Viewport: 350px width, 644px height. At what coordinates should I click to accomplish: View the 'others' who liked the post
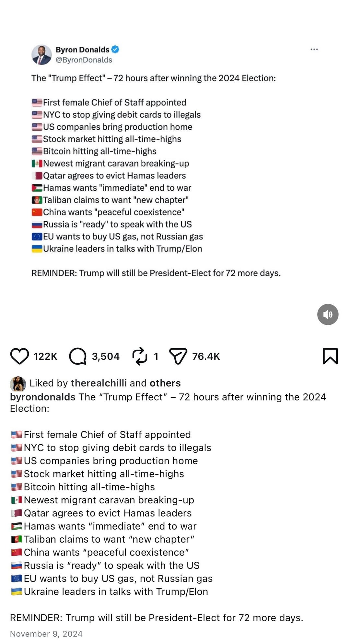point(165,383)
